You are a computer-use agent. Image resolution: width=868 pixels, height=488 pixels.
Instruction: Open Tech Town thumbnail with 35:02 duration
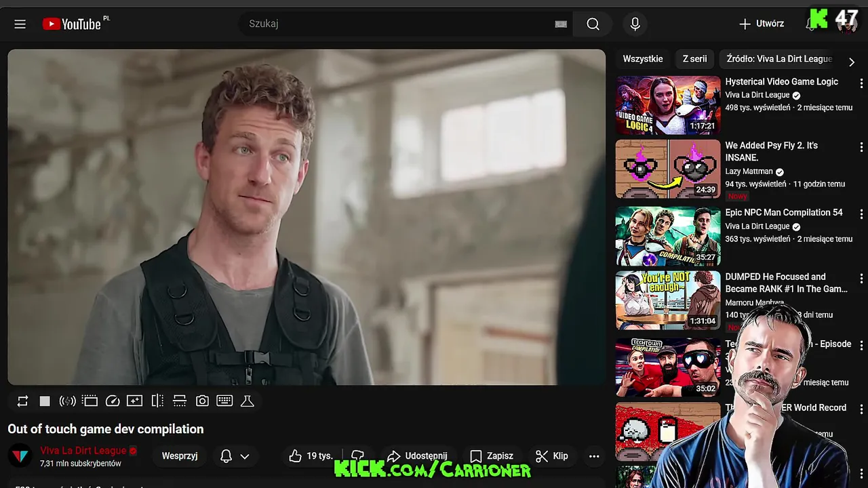[668, 367]
